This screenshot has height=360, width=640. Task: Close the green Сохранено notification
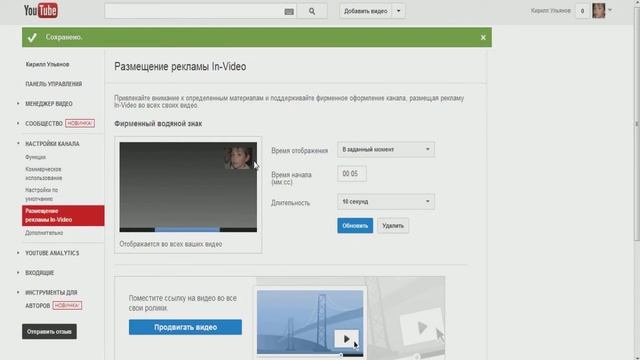483,38
